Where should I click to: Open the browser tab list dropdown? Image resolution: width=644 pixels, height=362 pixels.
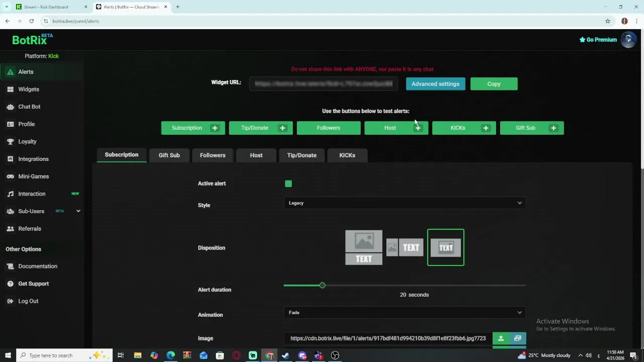click(7, 7)
